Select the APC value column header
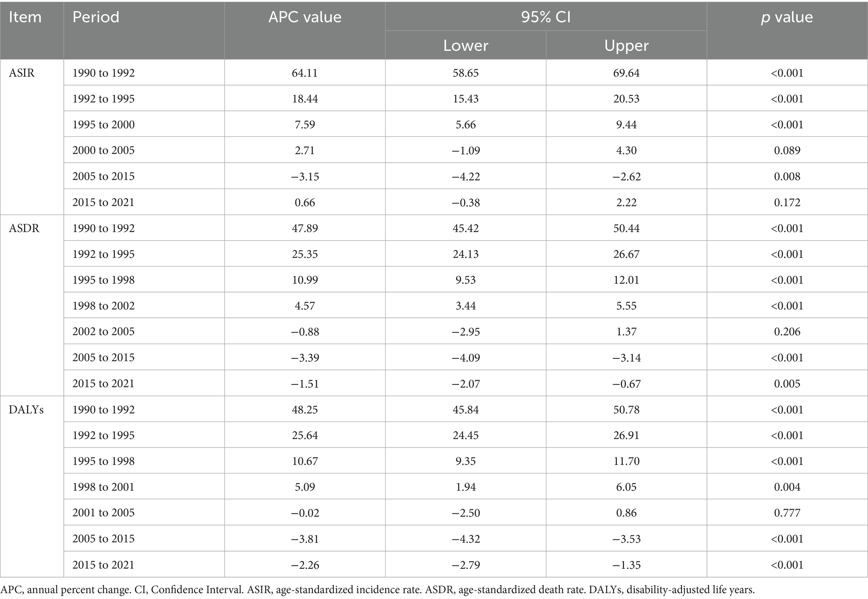 (305, 17)
